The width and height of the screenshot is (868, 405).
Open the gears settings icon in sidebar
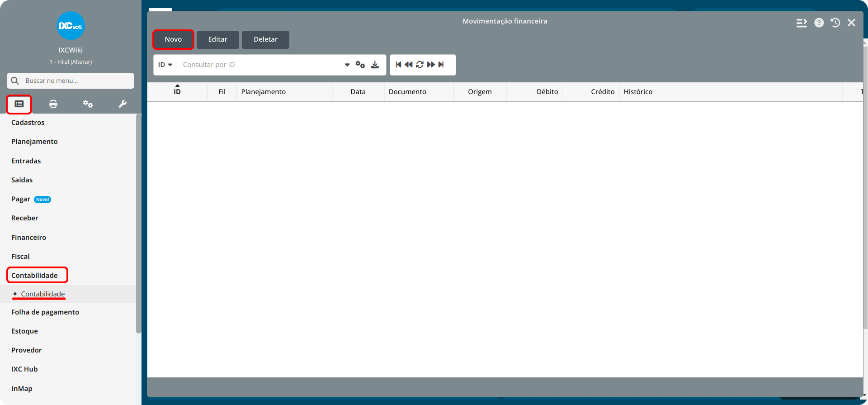pos(88,104)
